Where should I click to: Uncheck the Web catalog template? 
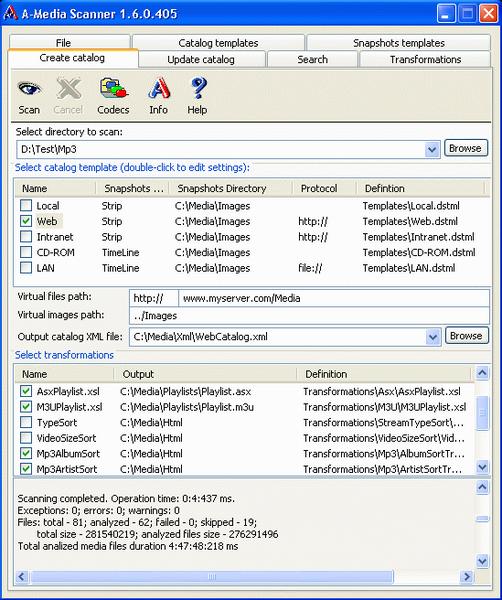tap(26, 221)
